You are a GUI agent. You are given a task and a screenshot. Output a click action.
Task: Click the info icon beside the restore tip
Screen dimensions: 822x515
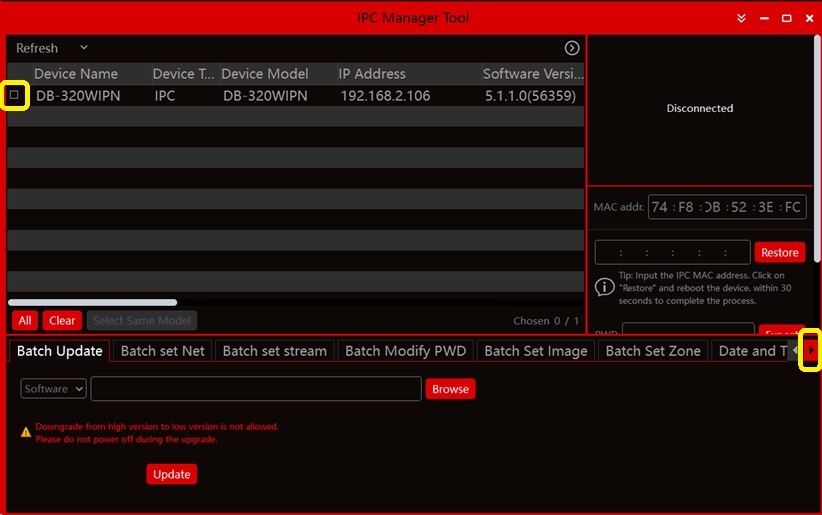604,287
